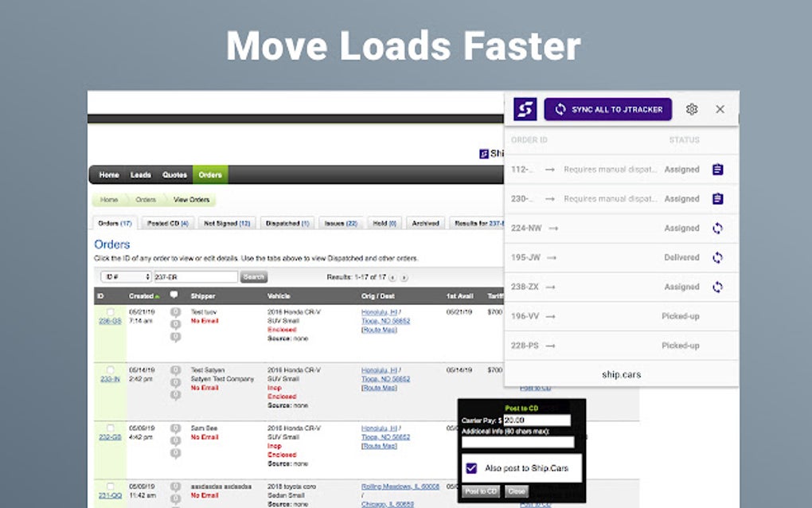
Task: Click the green sort arrow beside Created
Action: (157, 297)
